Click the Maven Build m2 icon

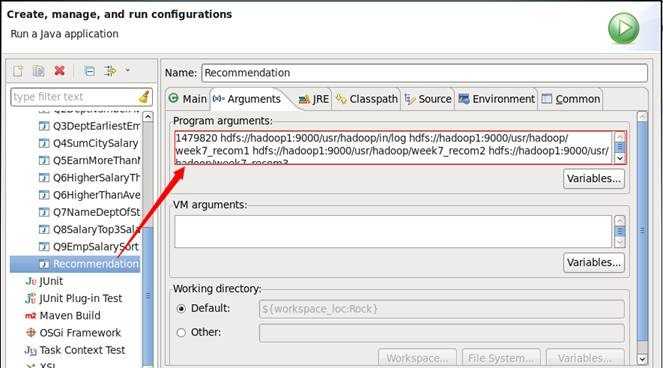point(30,316)
